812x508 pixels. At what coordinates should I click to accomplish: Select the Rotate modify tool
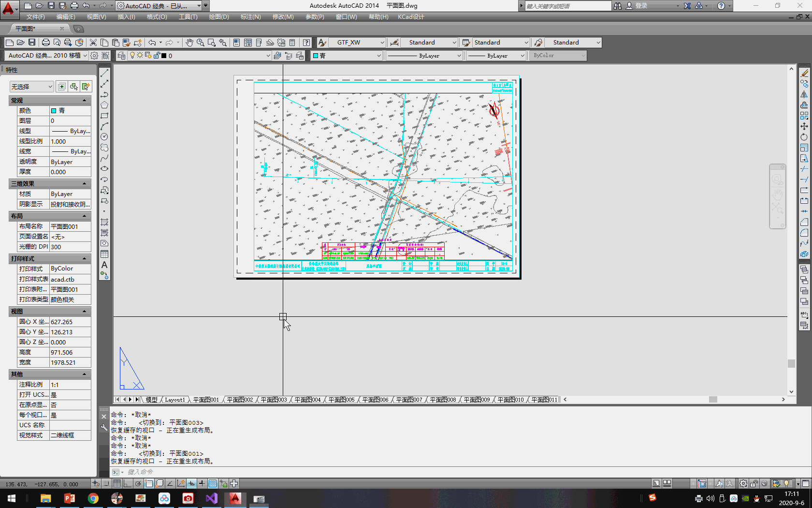pos(804,137)
